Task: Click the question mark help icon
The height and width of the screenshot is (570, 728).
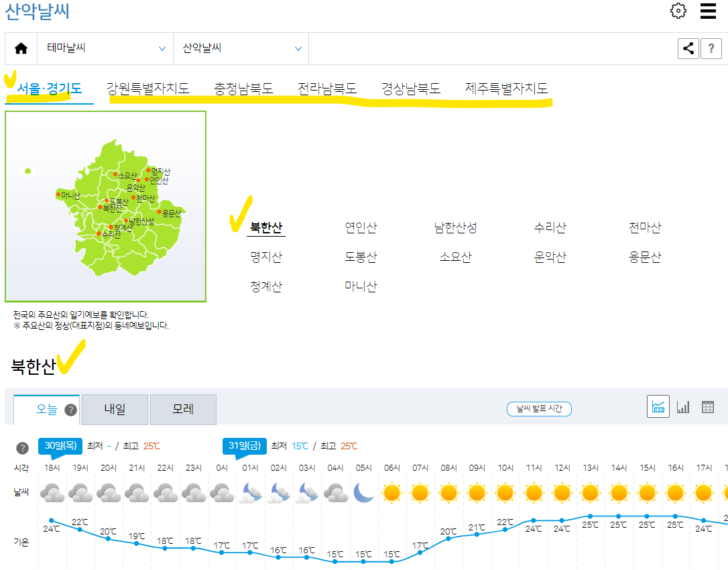Action: click(711, 48)
